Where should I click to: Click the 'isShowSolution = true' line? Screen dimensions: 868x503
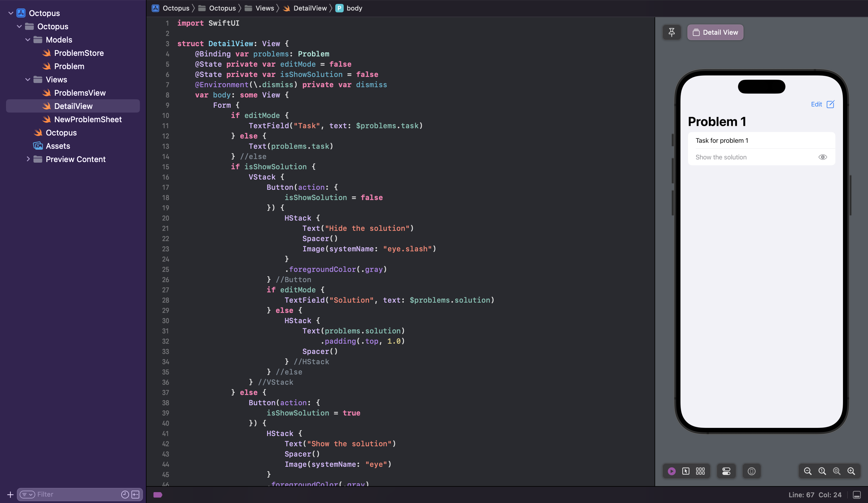(313, 413)
